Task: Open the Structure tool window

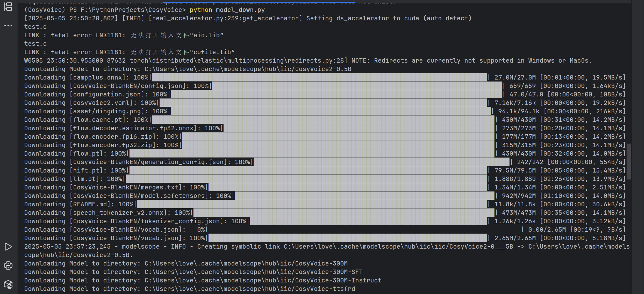Action: 8,7
